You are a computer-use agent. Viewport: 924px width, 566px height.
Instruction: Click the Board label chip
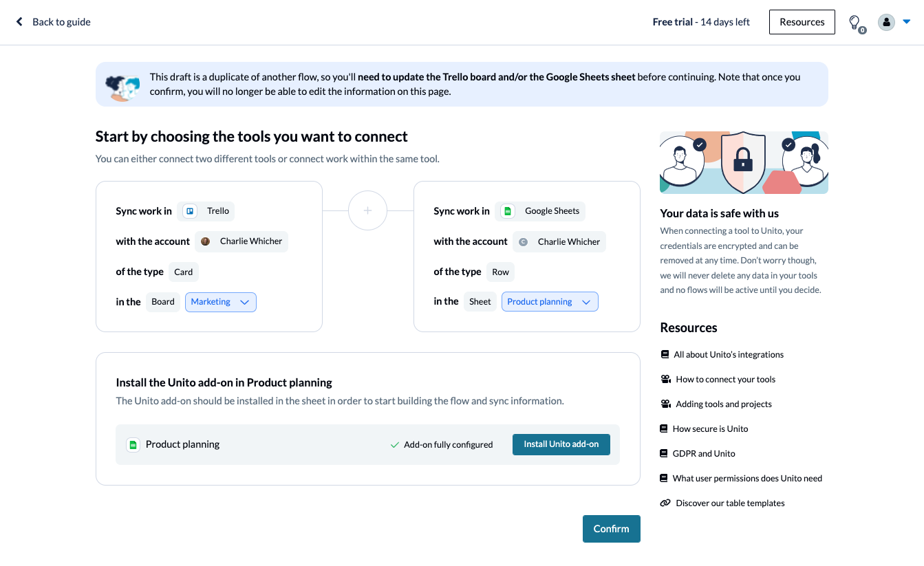point(163,302)
